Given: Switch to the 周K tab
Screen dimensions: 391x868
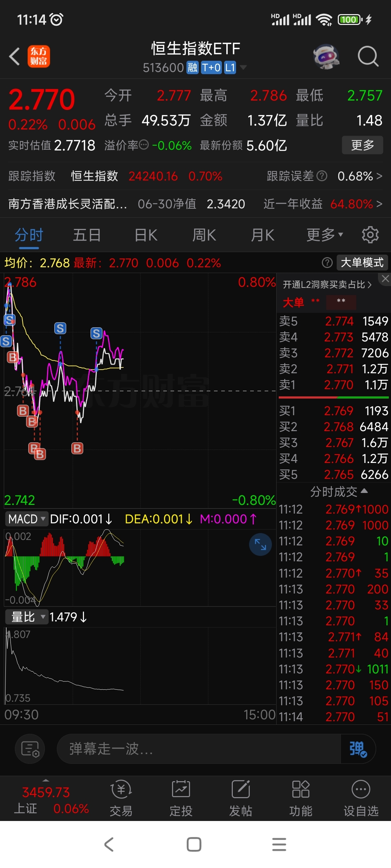Looking at the screenshot, I should click(204, 235).
